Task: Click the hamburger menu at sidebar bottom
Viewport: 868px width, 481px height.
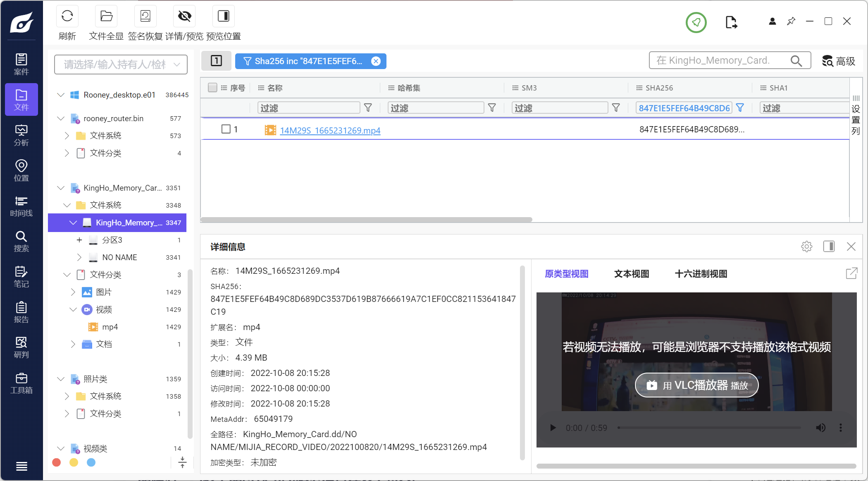Action: click(21, 466)
